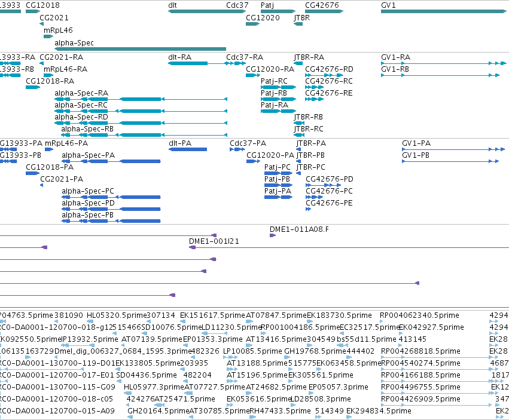509x420 pixels.
Task: Select the JTBR-PB protein label
Action: click(x=310, y=155)
